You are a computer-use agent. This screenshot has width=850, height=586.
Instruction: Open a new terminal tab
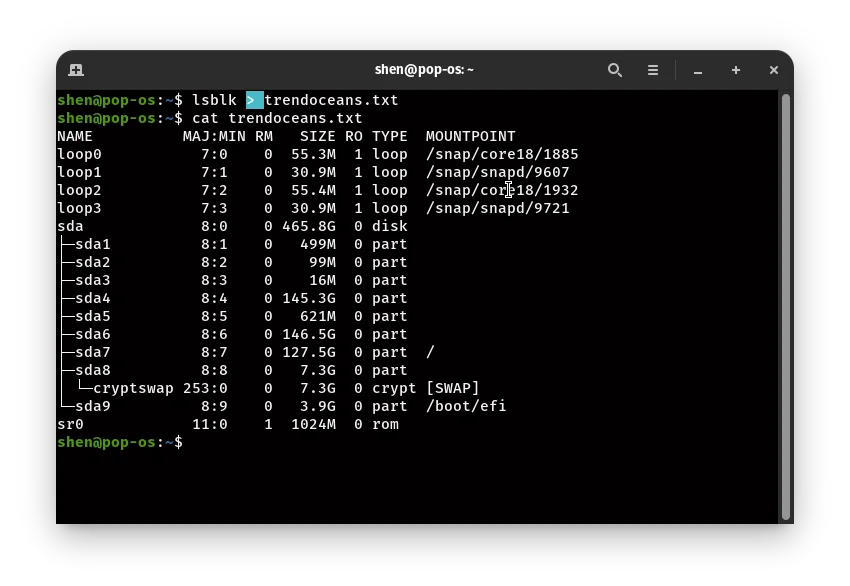pos(76,70)
